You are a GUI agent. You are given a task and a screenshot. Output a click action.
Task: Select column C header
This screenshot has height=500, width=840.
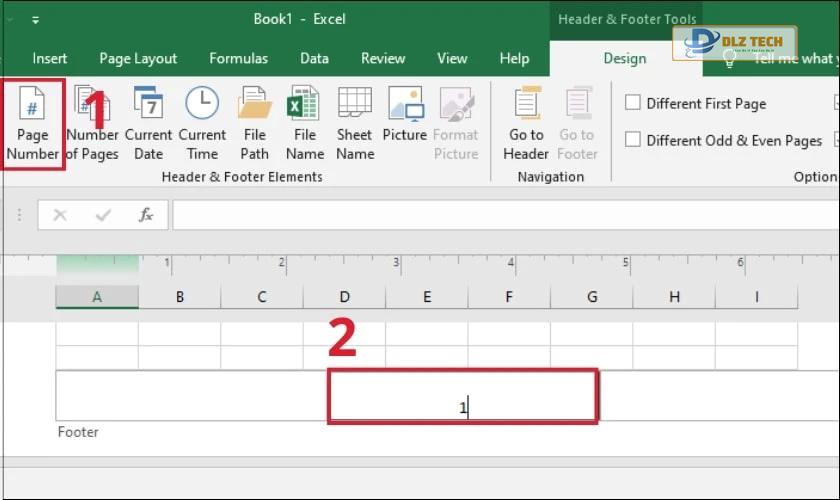click(x=262, y=297)
